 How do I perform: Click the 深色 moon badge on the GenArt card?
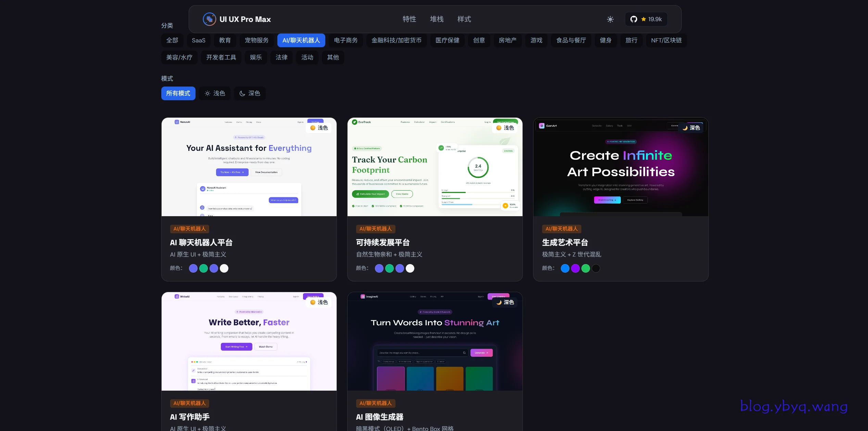(691, 128)
